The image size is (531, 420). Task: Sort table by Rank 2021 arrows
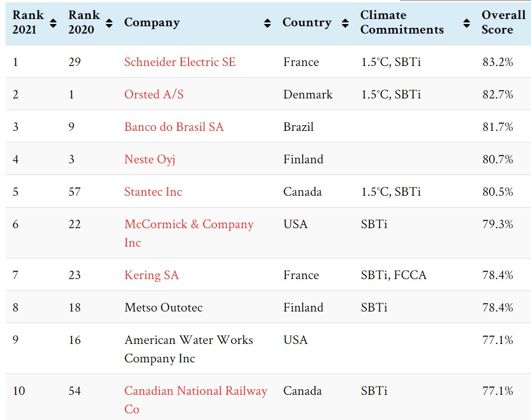[x=53, y=23]
